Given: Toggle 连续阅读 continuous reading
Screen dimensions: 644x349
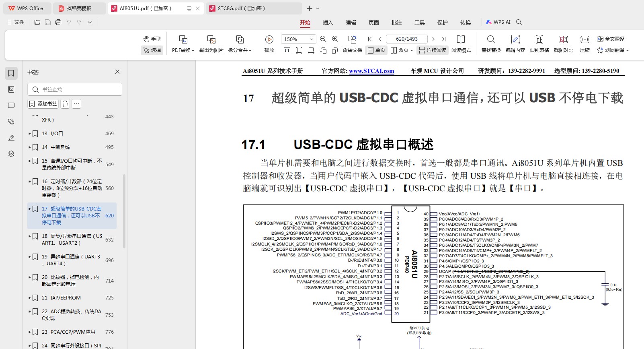Looking at the screenshot, I should coord(433,50).
